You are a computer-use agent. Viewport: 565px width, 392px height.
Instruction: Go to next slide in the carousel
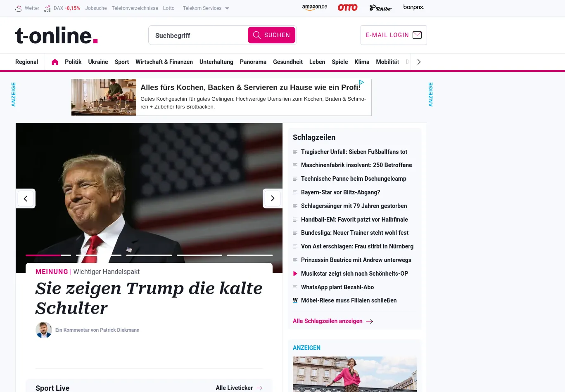coord(273,198)
